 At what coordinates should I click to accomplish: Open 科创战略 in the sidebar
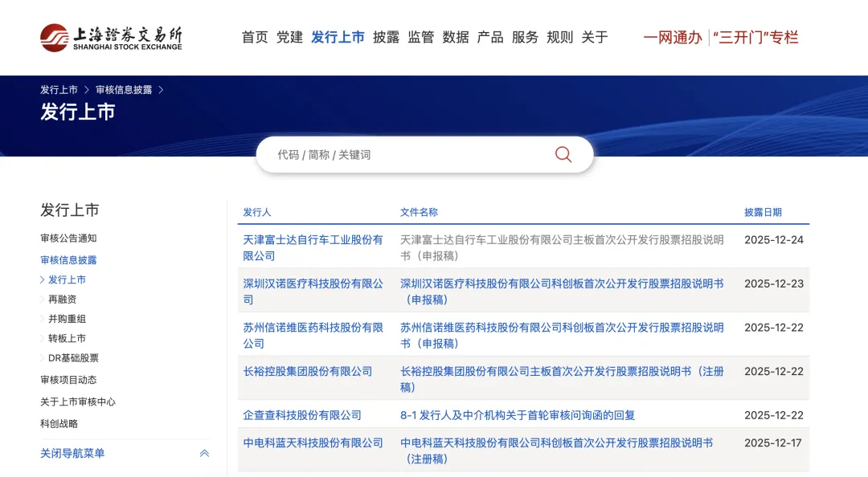click(59, 423)
